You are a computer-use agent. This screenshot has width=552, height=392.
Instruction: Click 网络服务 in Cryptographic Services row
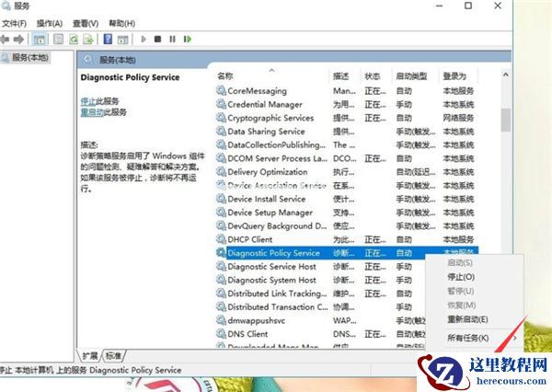[458, 118]
